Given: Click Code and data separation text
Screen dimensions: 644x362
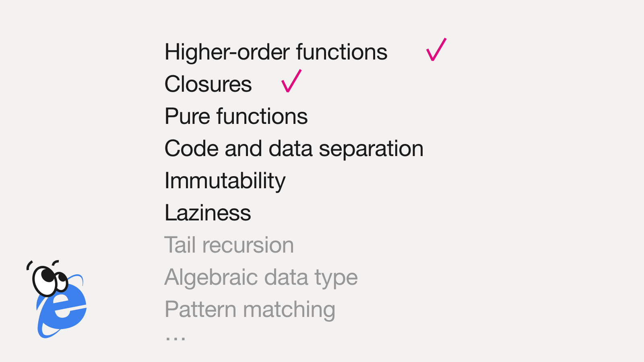Looking at the screenshot, I should [294, 149].
